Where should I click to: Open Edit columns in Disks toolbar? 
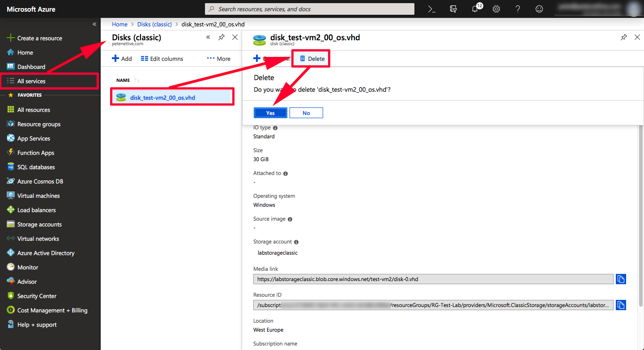click(162, 59)
